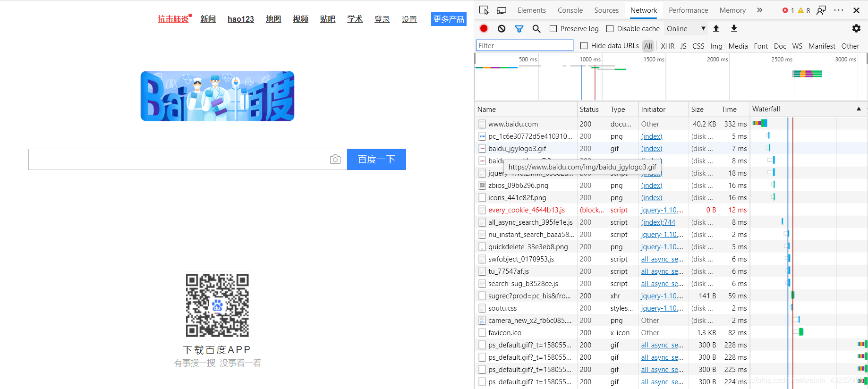This screenshot has height=389, width=868.
Task: Switch to the Elements tab
Action: [x=531, y=10]
